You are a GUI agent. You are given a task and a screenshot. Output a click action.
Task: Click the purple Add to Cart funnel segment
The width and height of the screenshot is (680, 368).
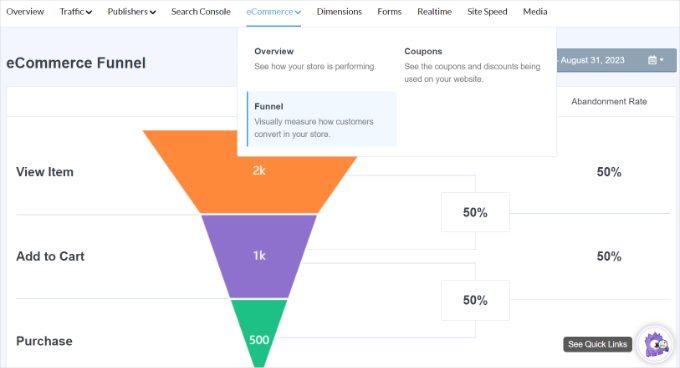tap(259, 256)
